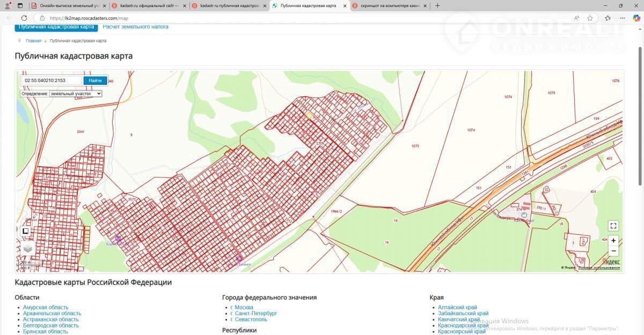Screen dimensions: 644x335
Task: Click the ruler tool icon above layers
Action: pos(25,232)
